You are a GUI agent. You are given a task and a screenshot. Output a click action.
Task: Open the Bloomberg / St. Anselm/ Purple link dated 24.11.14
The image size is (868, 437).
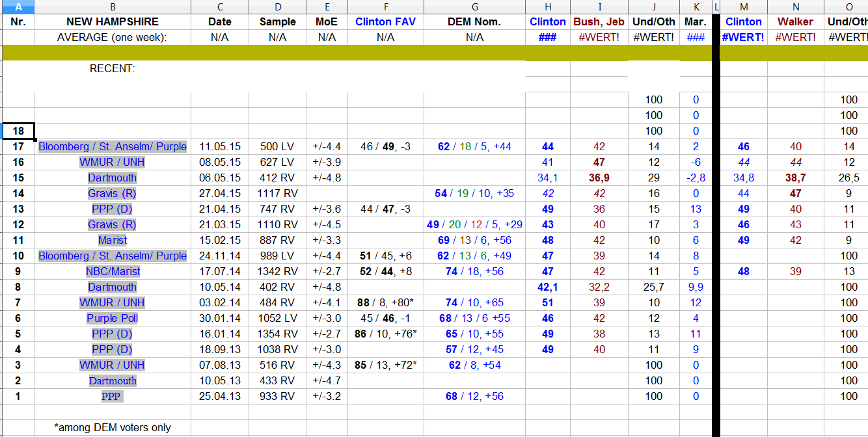pyautogui.click(x=113, y=256)
